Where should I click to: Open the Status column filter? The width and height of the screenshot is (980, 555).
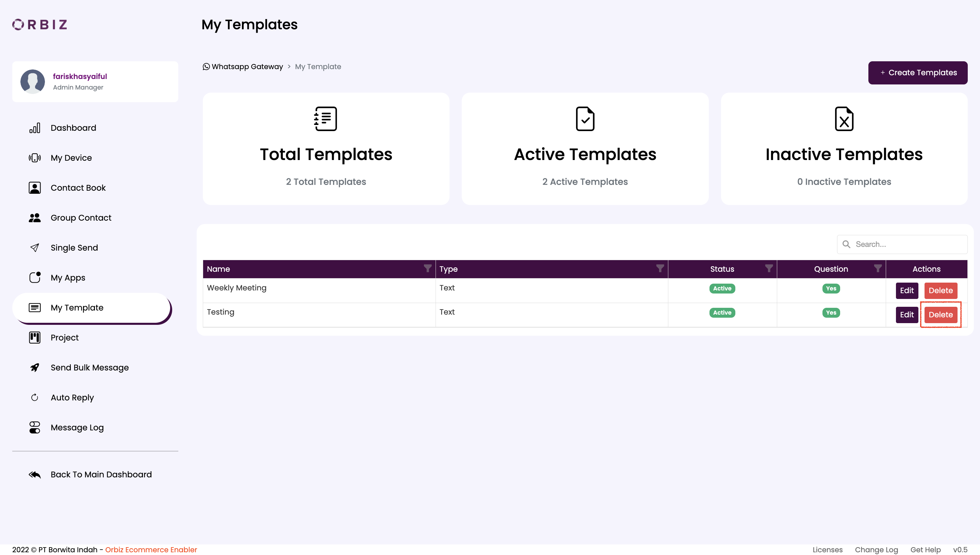[769, 268]
